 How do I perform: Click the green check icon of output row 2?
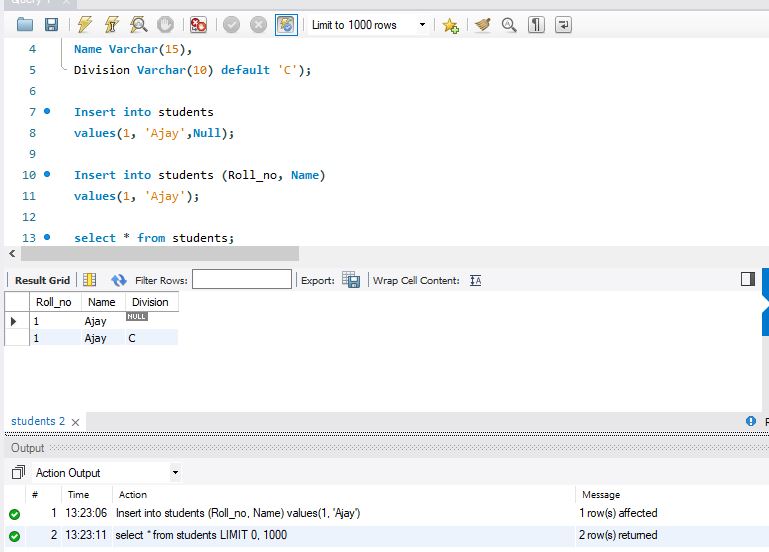pyautogui.click(x=15, y=536)
